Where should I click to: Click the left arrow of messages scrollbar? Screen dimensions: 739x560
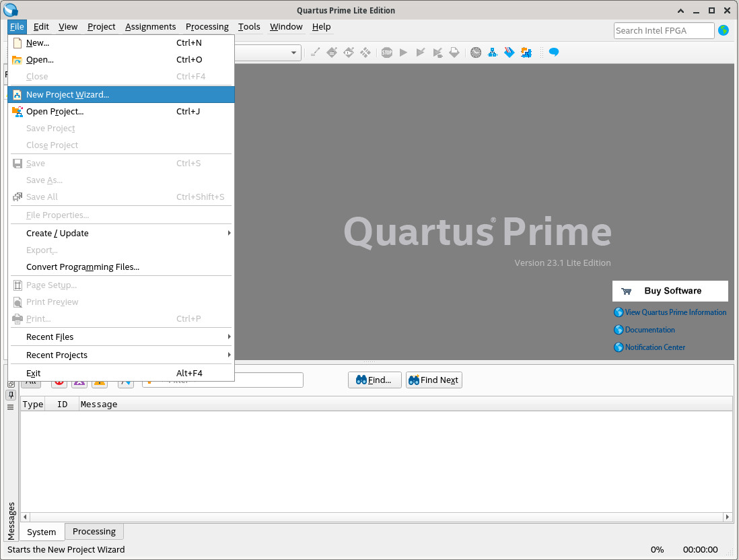point(25,517)
